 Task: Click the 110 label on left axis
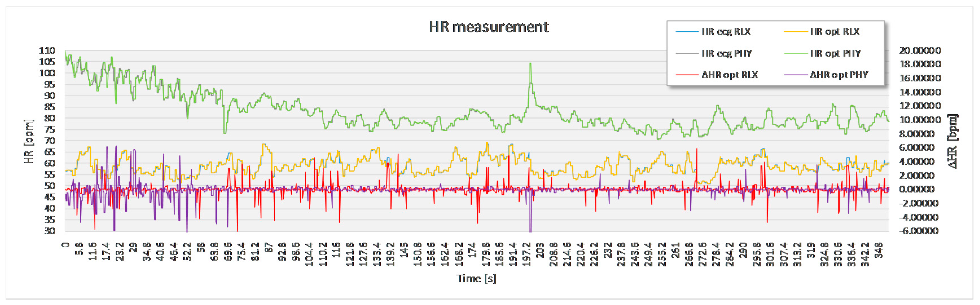(x=47, y=50)
